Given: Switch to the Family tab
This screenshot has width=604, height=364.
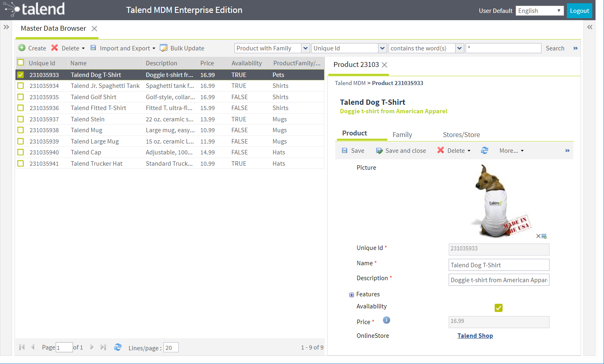Looking at the screenshot, I should pos(402,135).
